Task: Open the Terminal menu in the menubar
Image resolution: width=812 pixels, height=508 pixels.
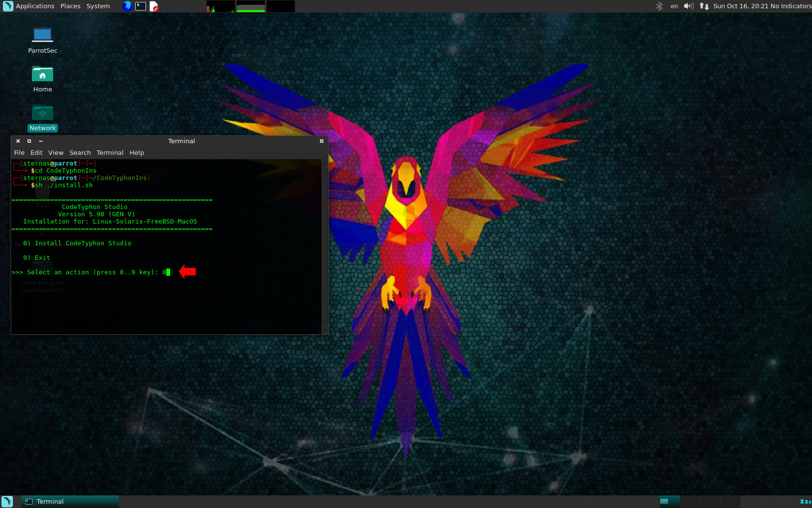Action: [110, 152]
